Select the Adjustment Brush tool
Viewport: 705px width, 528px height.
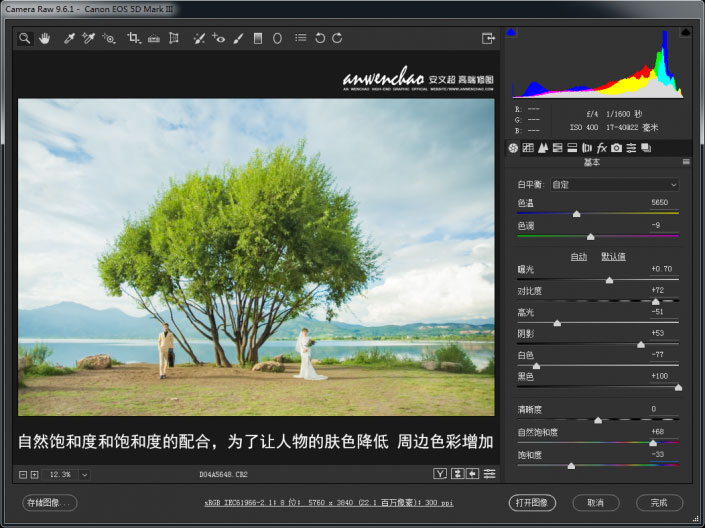pos(238,39)
